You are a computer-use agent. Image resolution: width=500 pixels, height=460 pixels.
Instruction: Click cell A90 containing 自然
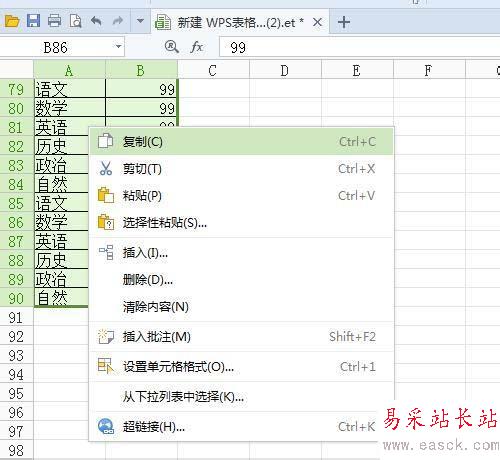(x=62, y=297)
